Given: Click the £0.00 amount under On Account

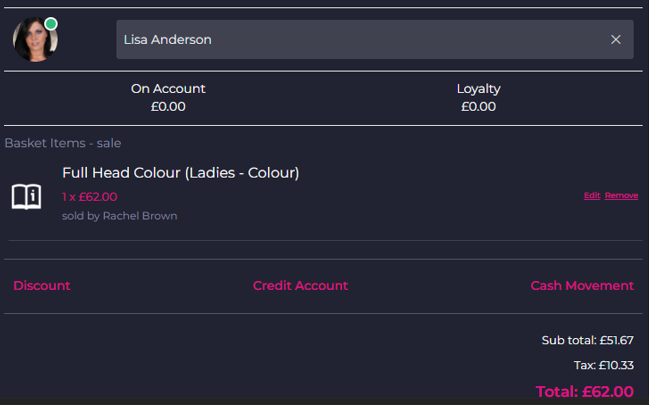Looking at the screenshot, I should [168, 106].
